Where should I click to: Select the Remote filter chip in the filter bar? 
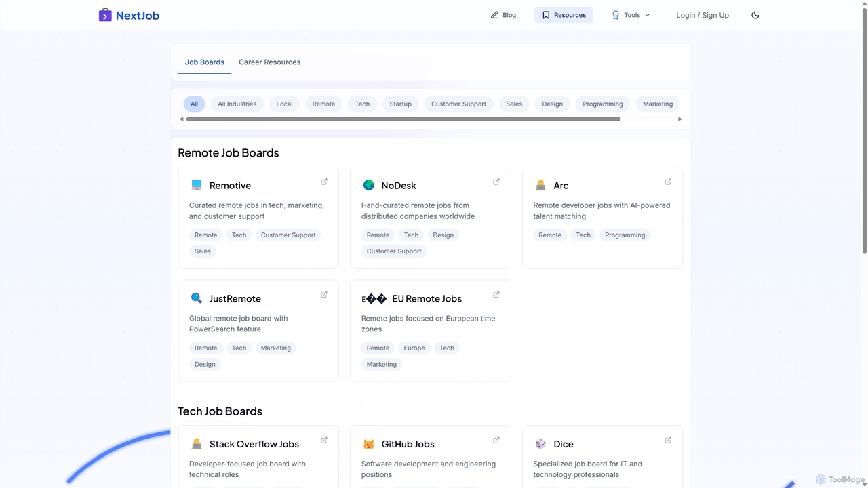[x=323, y=104]
